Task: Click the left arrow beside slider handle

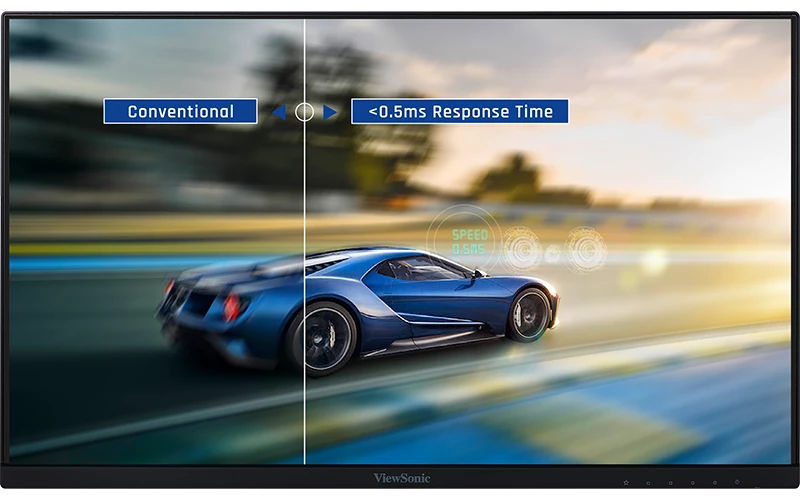Action: [279, 112]
